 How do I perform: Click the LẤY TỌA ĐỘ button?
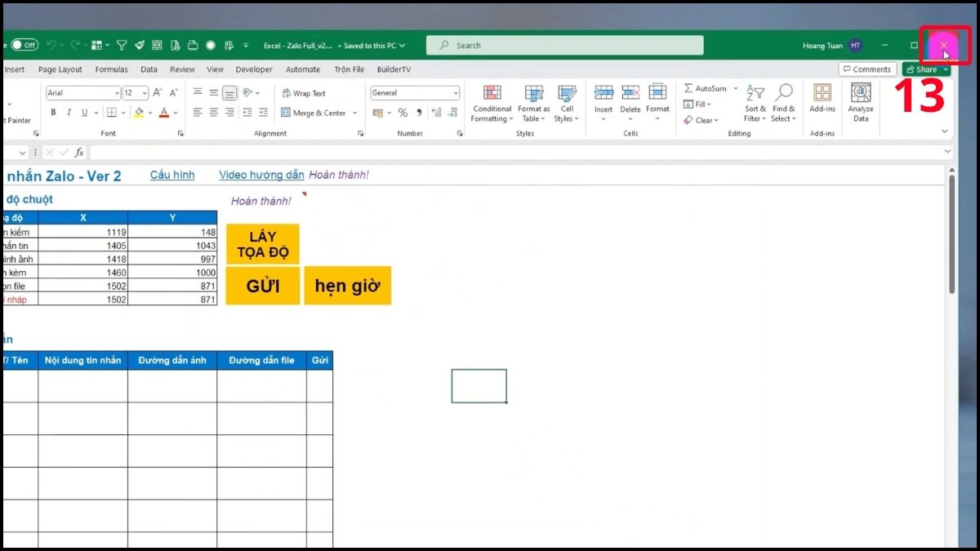click(263, 243)
